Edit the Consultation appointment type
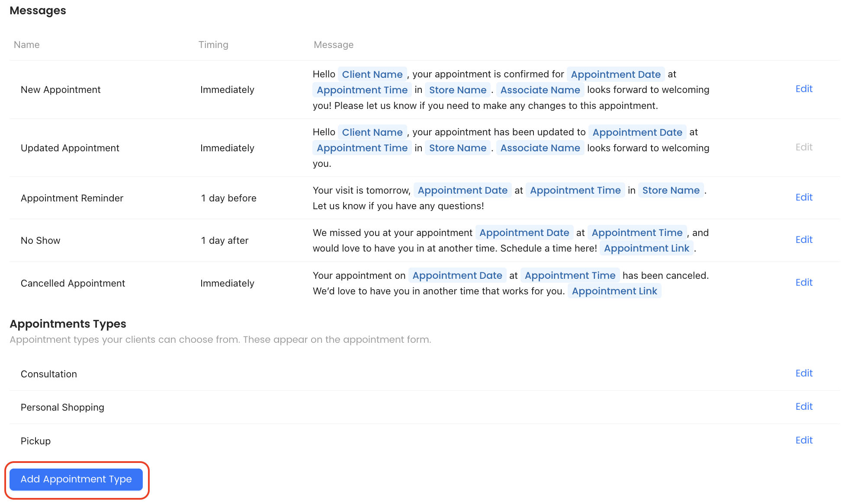861x504 pixels. pos(803,373)
